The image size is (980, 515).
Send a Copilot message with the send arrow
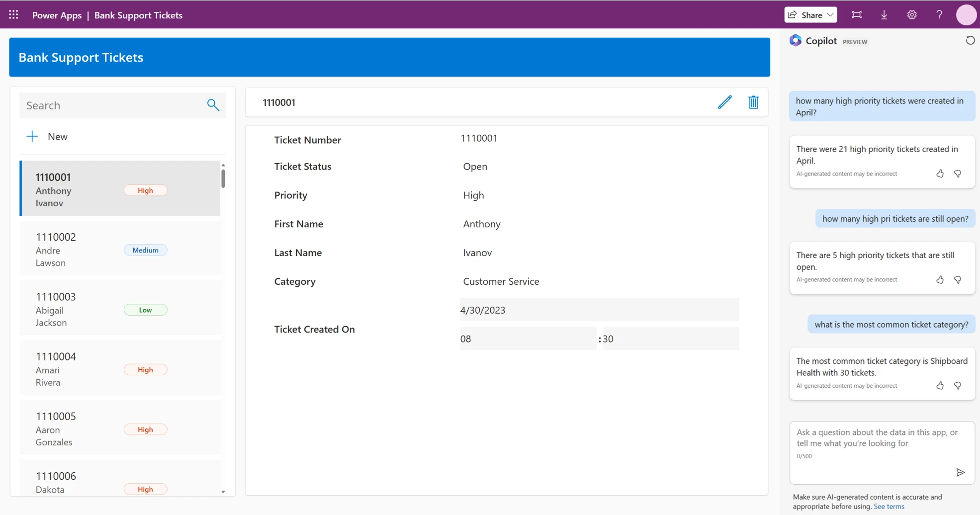961,472
